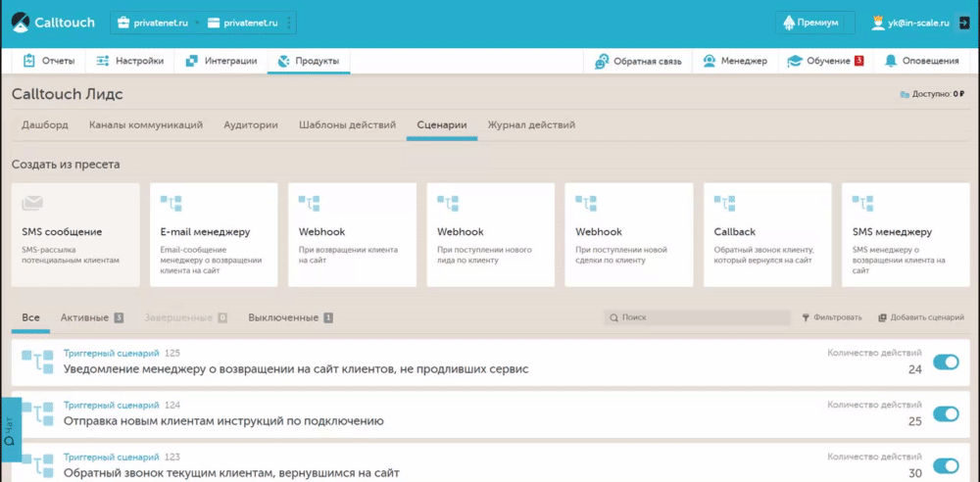Viewport: 980px width, 482px height.
Task: Click the scenario icon on SMS менеджеру card
Action: tap(862, 203)
